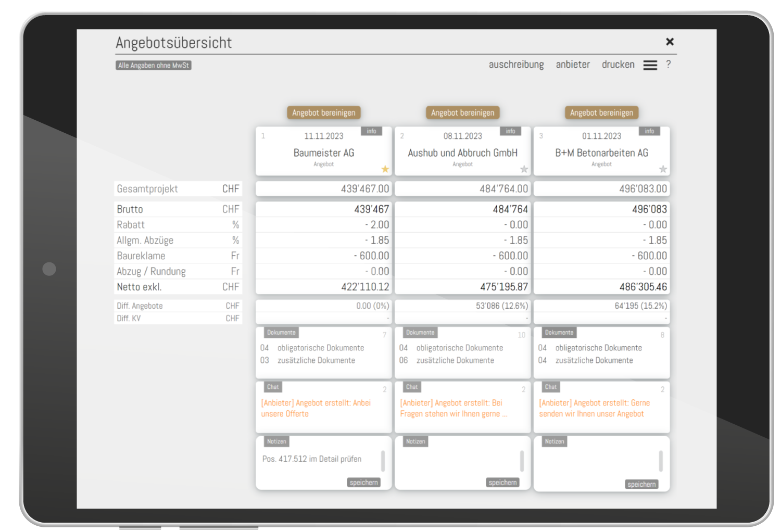Click the scrollbar in Baumeister AG notes

[x=383, y=461]
